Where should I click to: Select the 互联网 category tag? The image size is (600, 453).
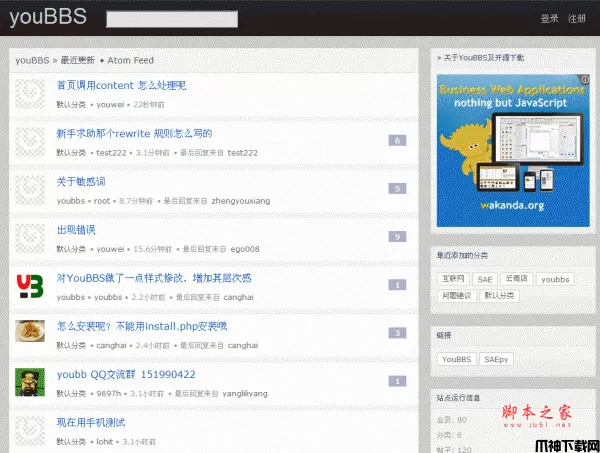454,280
